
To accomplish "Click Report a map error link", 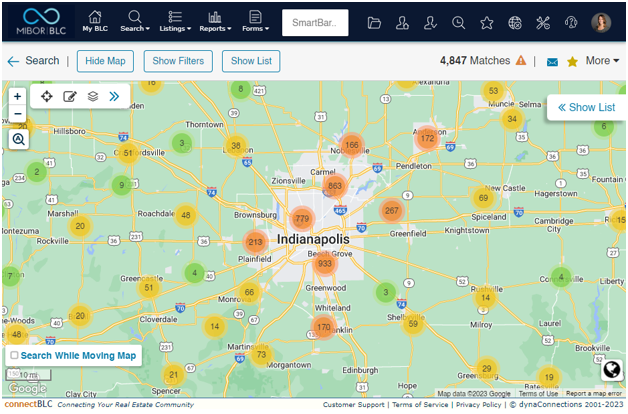I will pos(594,394).
